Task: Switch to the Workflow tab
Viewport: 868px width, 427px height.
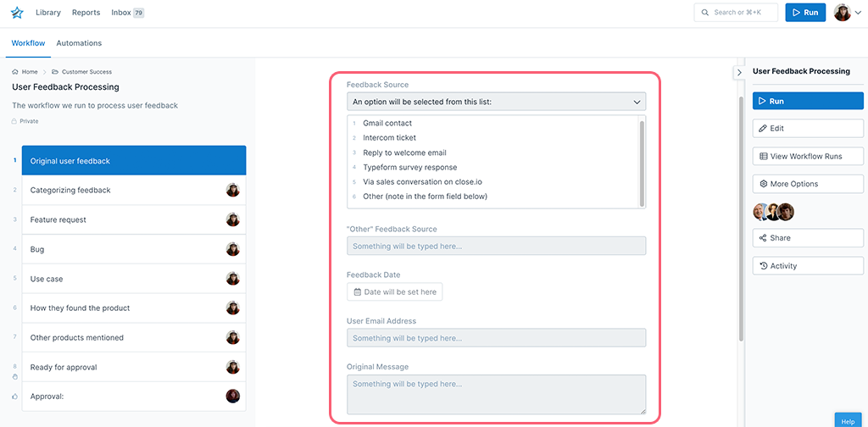Action: 28,43
